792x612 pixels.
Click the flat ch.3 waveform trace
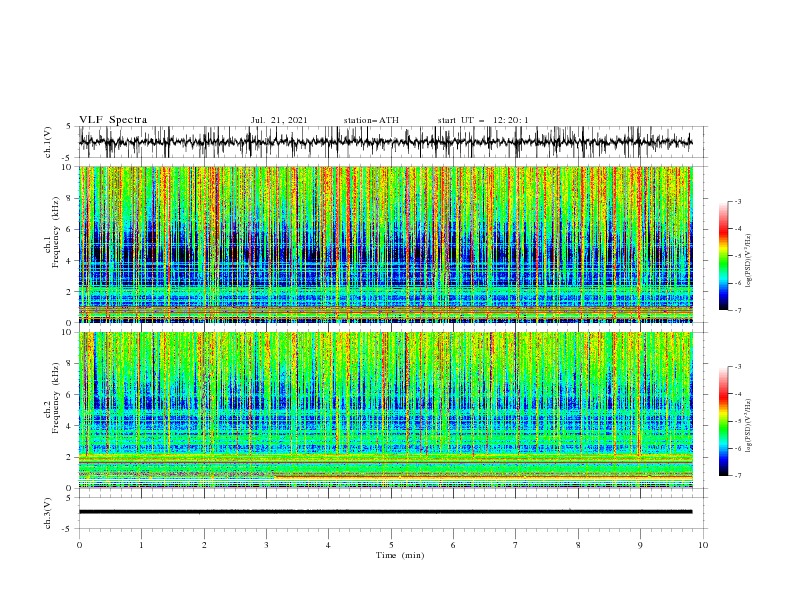[x=385, y=512]
